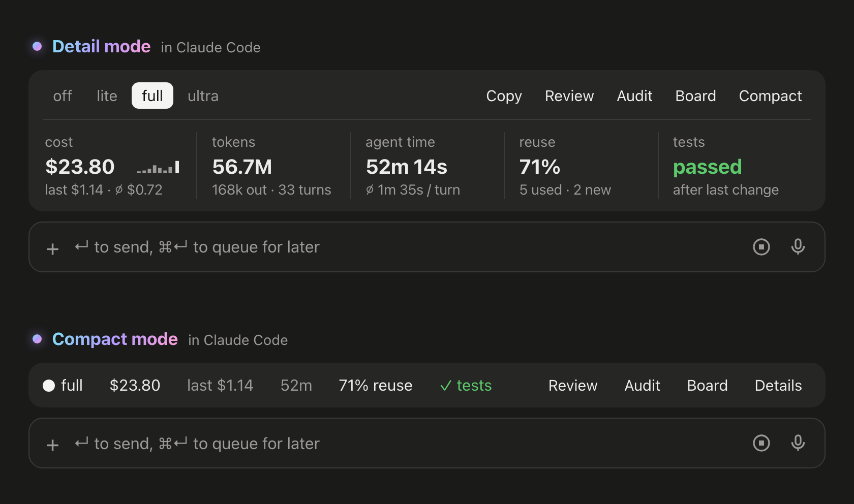This screenshot has width=854, height=504.
Task: Switch detail level to ultra
Action: (203, 96)
